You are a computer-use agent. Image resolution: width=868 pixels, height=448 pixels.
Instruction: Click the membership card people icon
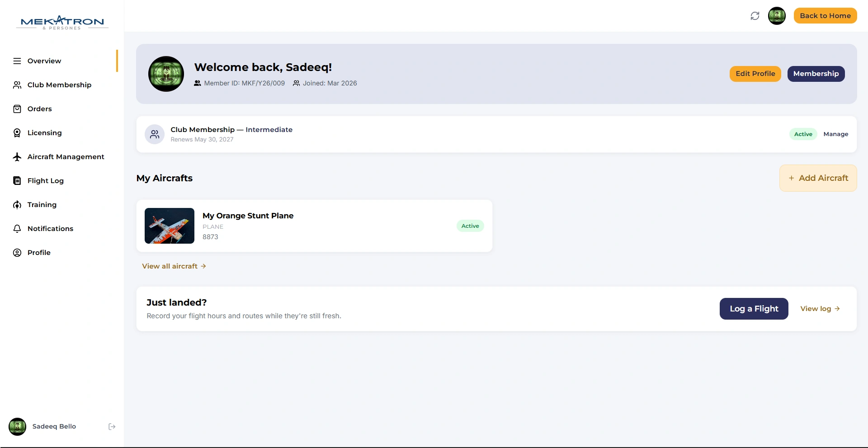pyautogui.click(x=155, y=134)
